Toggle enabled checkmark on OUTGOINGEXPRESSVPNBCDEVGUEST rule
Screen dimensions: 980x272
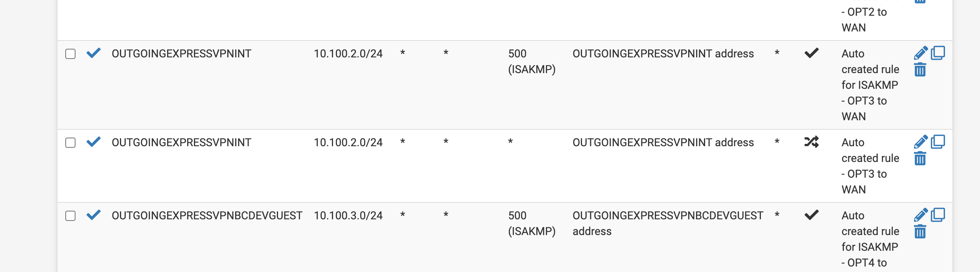pyautogui.click(x=94, y=215)
